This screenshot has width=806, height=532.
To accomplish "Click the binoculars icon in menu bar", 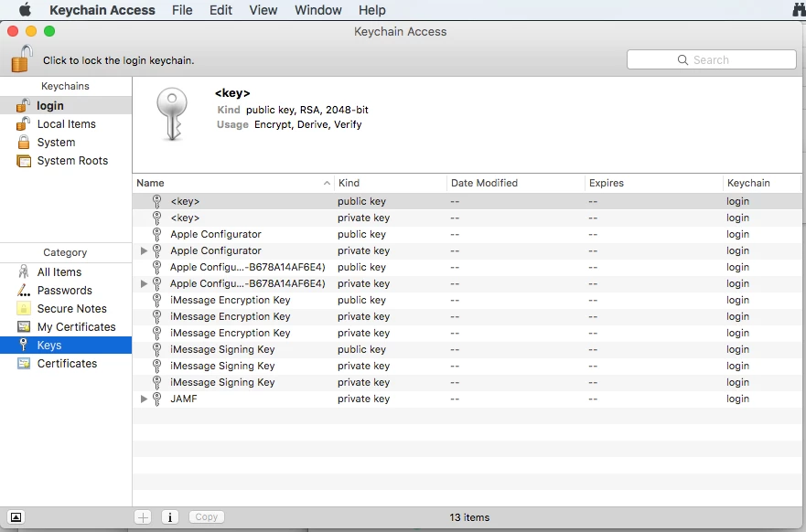I will (799, 10).
